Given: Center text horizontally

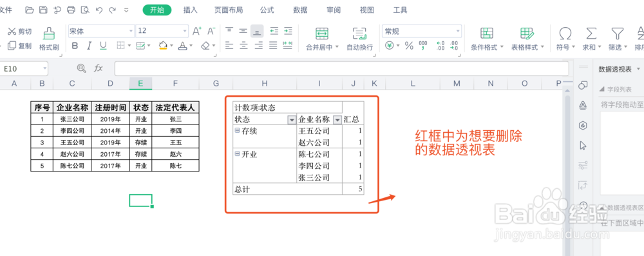Looking at the screenshot, I should (x=243, y=45).
